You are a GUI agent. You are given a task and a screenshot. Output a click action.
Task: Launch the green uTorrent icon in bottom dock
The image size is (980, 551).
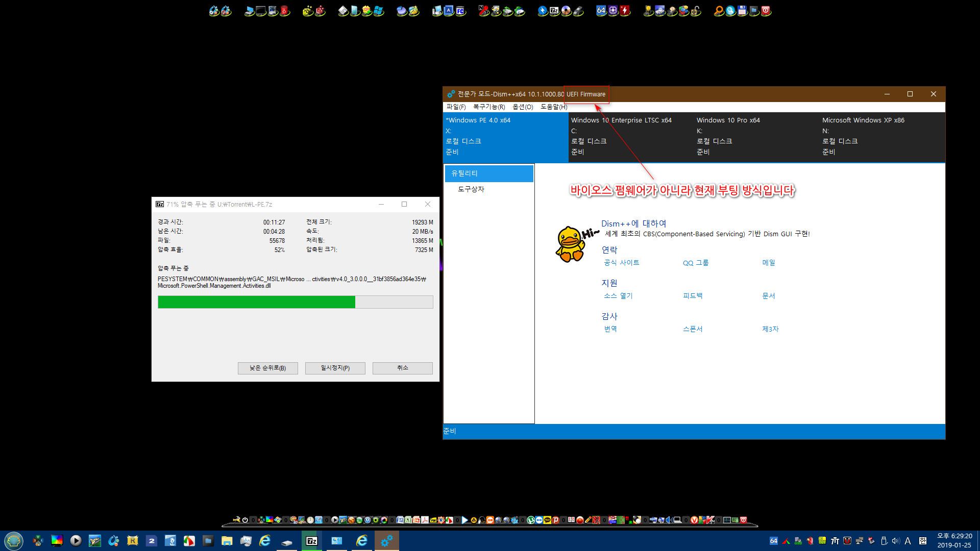[531, 520]
